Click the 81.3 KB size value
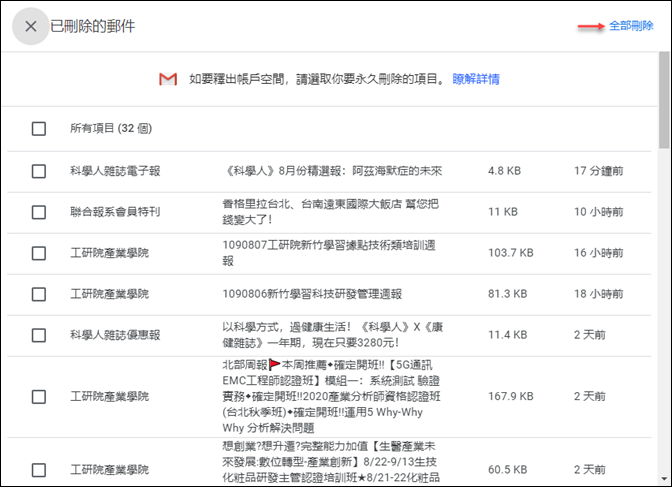Viewport: 672px width, 487px height. point(507,295)
